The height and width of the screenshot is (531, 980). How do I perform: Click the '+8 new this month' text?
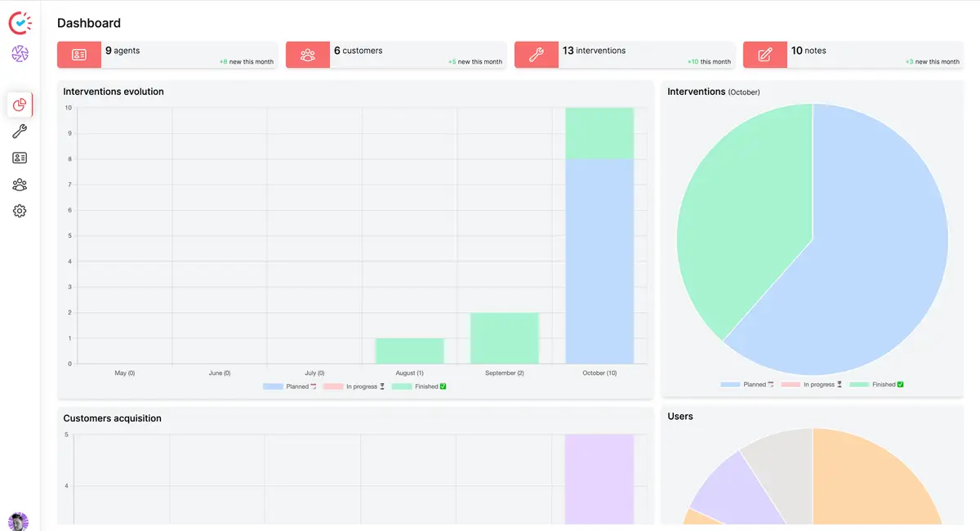(x=246, y=62)
